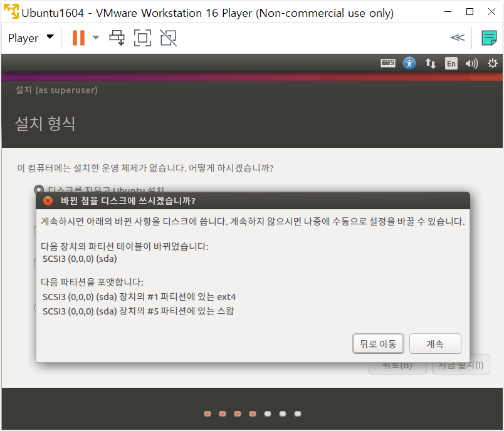This screenshot has width=504, height=431.
Task: Pause the virtual machine
Action: [x=78, y=38]
